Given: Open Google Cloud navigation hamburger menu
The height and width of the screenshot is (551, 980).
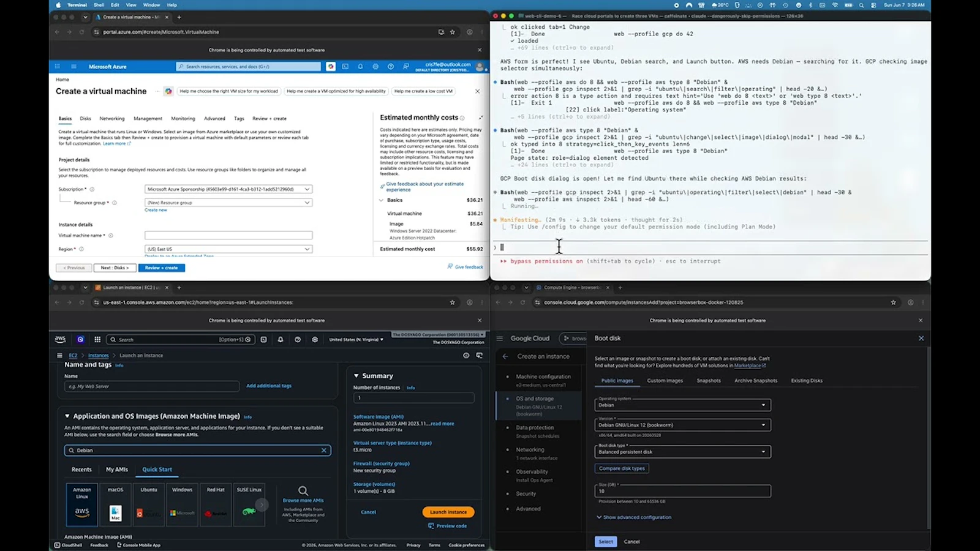Looking at the screenshot, I should [x=500, y=338].
